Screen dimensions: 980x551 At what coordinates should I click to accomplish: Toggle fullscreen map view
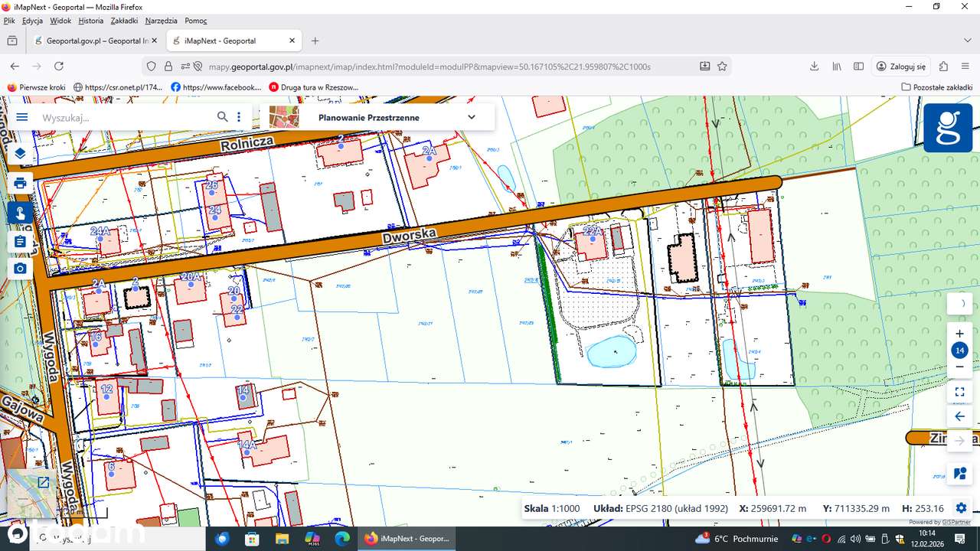[959, 392]
